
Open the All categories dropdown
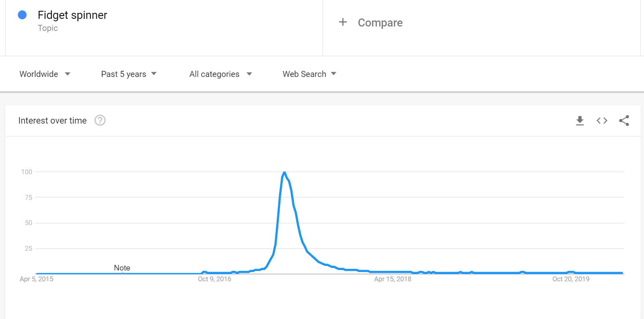coord(214,74)
